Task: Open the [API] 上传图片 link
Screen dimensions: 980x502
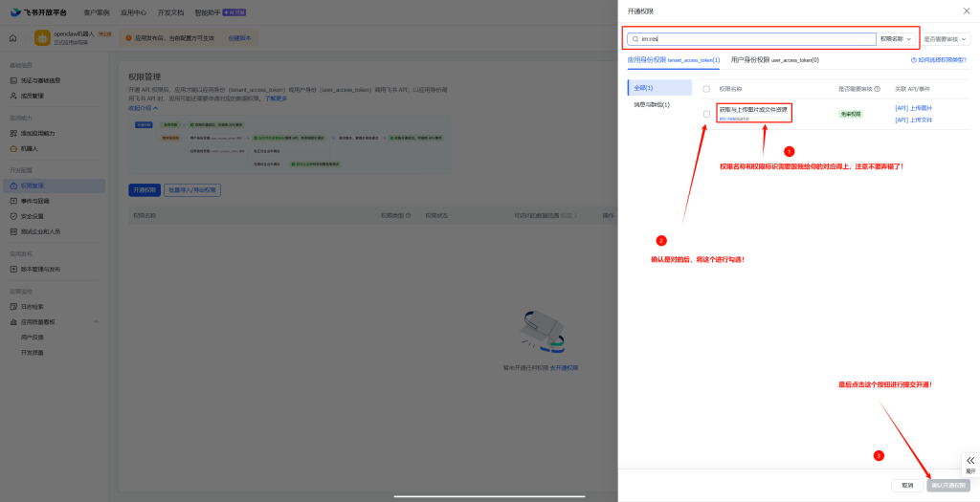Action: (913, 109)
